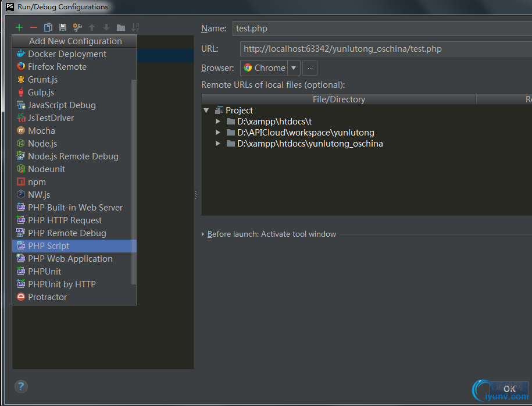Click the red minus Remove Configuration icon
This screenshot has width=532, height=406.
pyautogui.click(x=34, y=27)
